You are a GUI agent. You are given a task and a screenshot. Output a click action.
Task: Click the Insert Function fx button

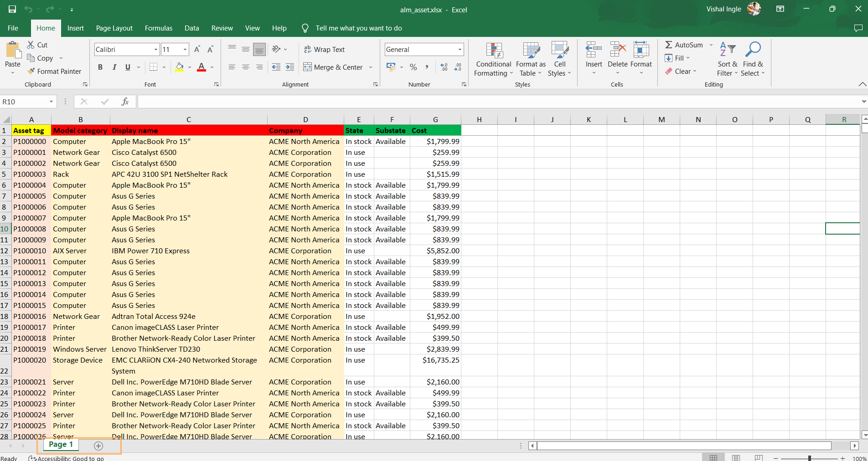[125, 102]
